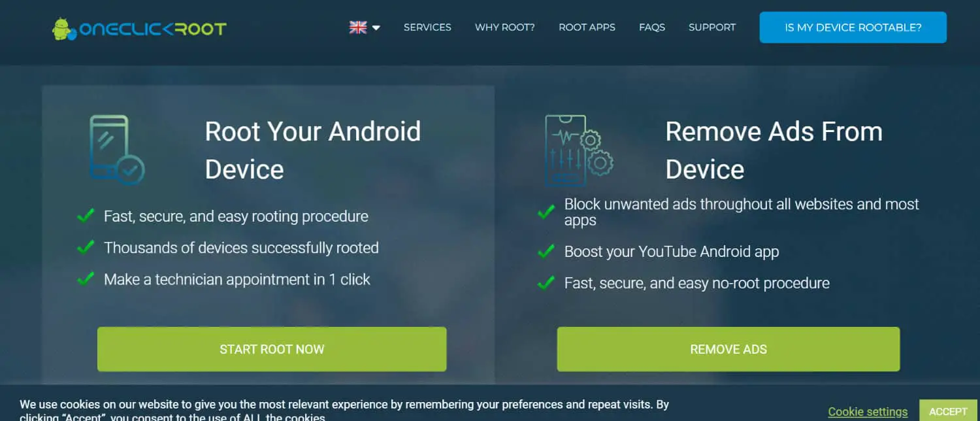This screenshot has height=421, width=980.
Task: Select the UK flag language icon
Action: point(358,27)
